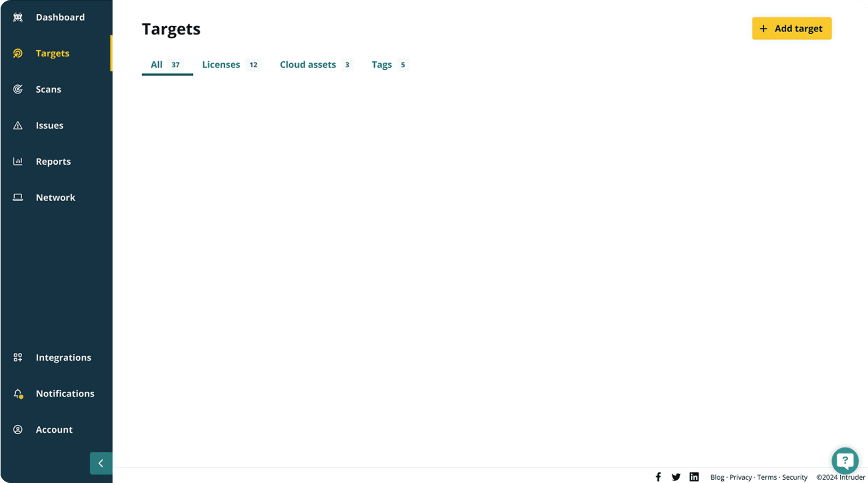Image resolution: width=868 pixels, height=483 pixels.
Task: Open the help chat bubble
Action: tap(845, 460)
